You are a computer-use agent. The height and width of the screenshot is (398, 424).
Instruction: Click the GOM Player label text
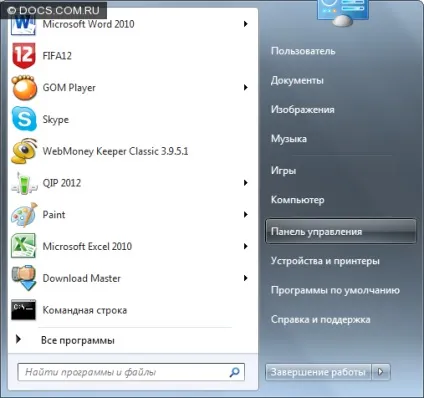69,88
